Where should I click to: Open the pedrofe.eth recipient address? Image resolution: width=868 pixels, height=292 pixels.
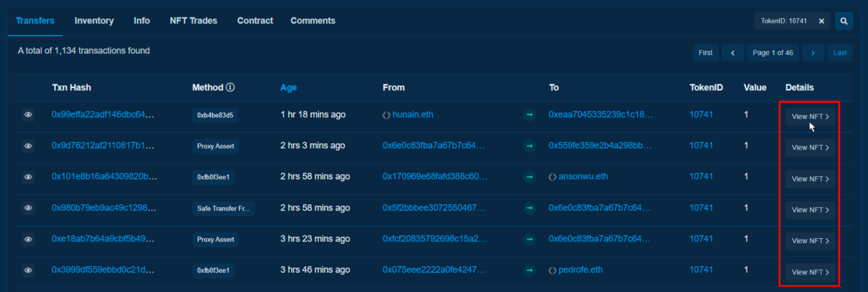tap(580, 270)
